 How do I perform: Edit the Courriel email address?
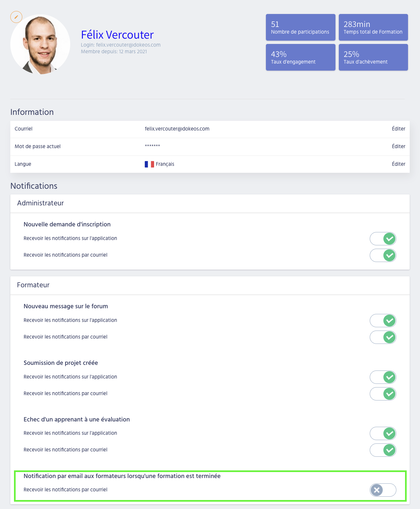[398, 129]
